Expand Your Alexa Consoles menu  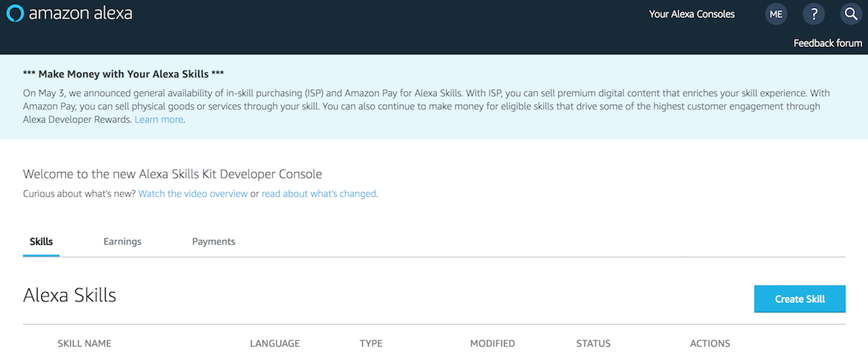coord(692,14)
